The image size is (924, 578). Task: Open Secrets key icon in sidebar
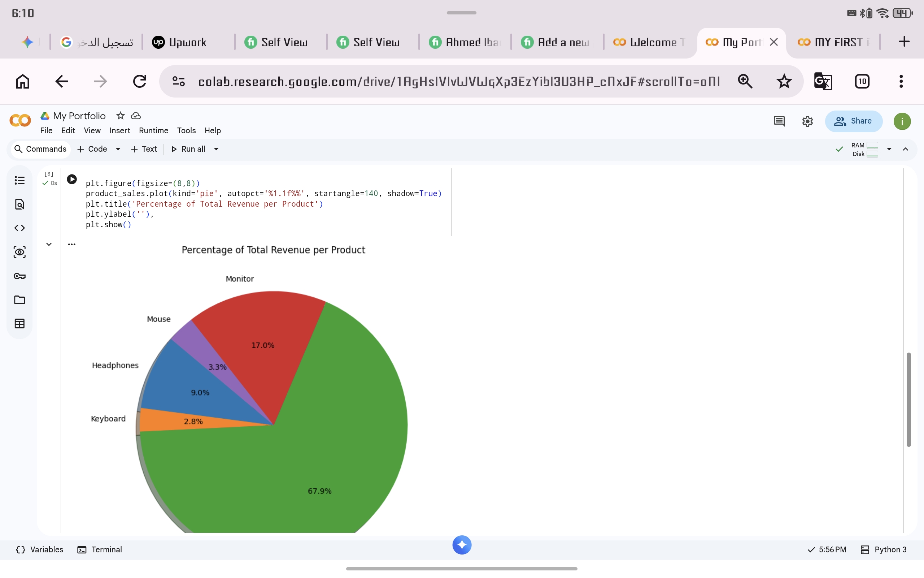tap(19, 276)
